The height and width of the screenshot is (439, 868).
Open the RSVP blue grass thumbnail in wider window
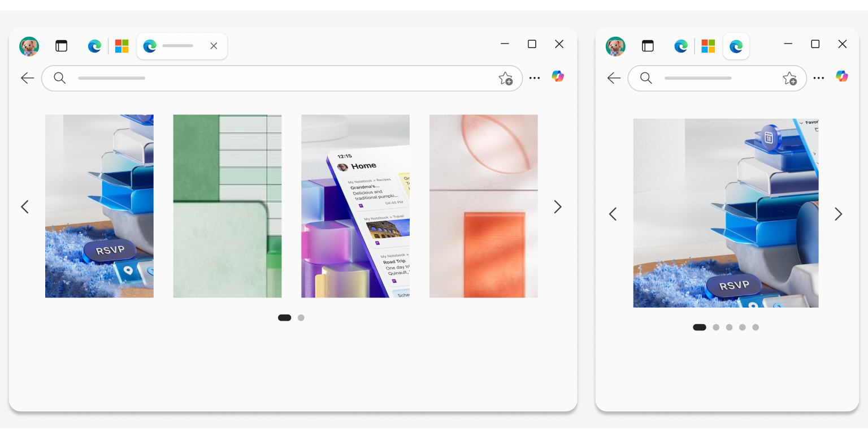coord(99,206)
